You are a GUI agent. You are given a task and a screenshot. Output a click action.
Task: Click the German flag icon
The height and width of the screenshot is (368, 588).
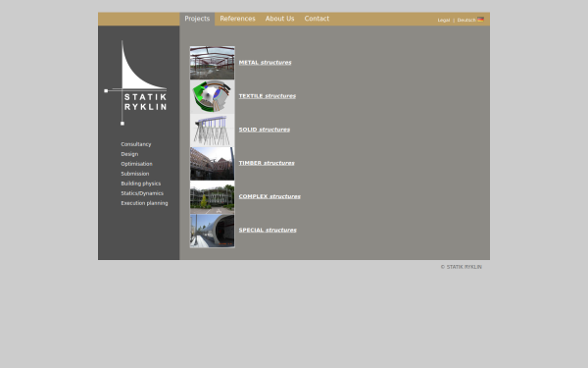[x=480, y=20]
